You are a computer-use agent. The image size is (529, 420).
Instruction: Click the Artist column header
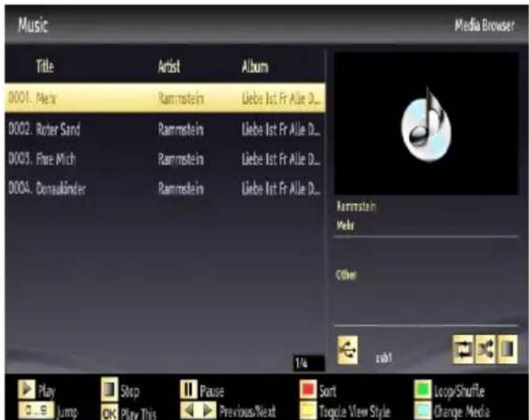coord(169,66)
